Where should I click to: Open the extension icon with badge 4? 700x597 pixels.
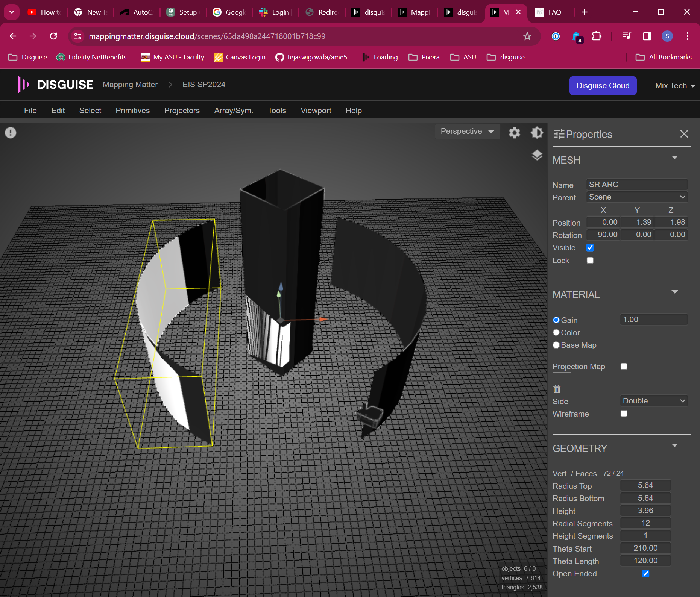[577, 37]
